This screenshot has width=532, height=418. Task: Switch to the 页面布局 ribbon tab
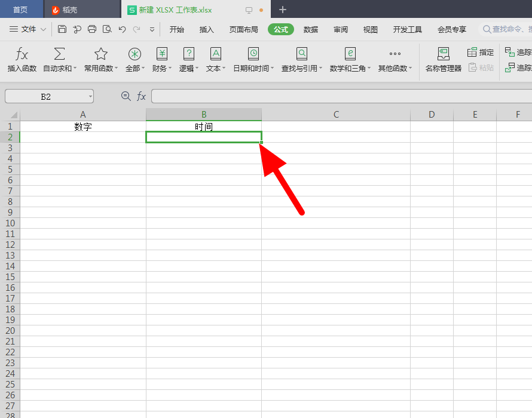pos(244,29)
